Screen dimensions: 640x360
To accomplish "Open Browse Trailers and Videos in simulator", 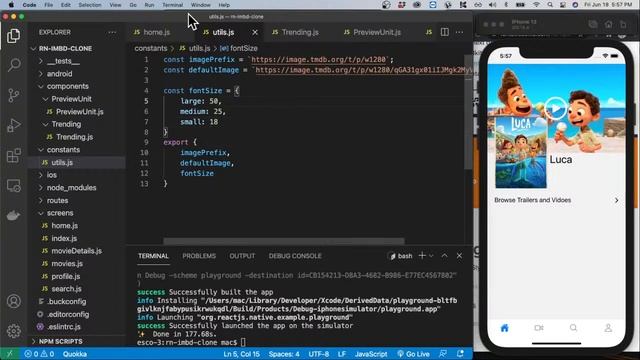I will click(556, 200).
